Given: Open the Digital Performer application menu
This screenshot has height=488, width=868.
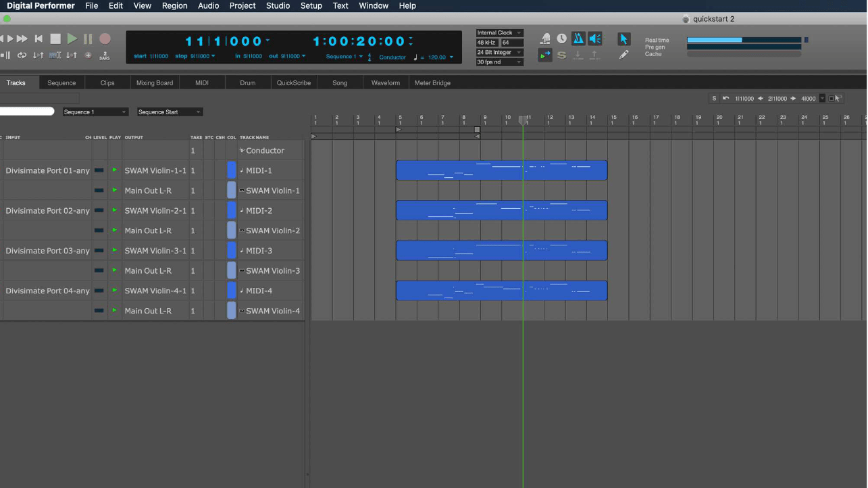Looking at the screenshot, I should pos(41,5).
